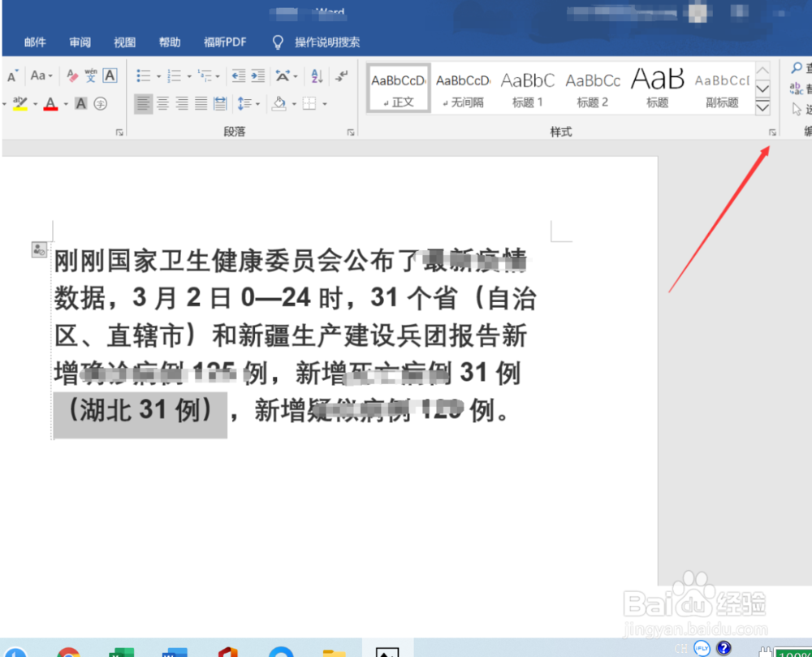This screenshot has height=657, width=812.
Task: Click the iFLY input method tray icon
Action: 702,648
